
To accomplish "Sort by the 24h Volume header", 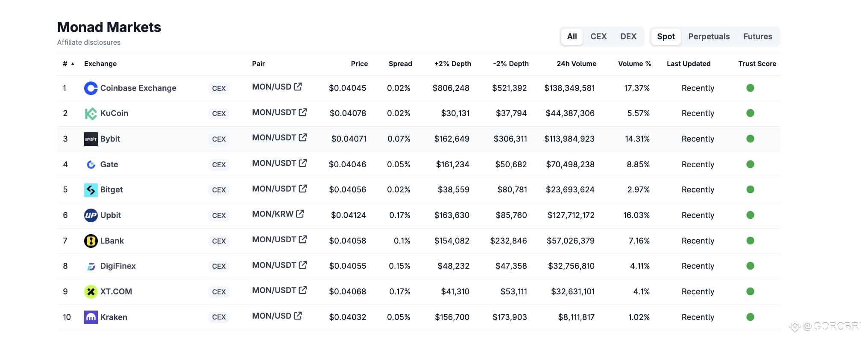I will tap(576, 64).
